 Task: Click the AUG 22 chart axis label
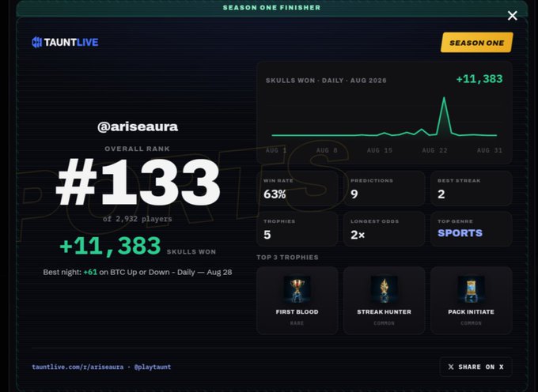pos(434,150)
